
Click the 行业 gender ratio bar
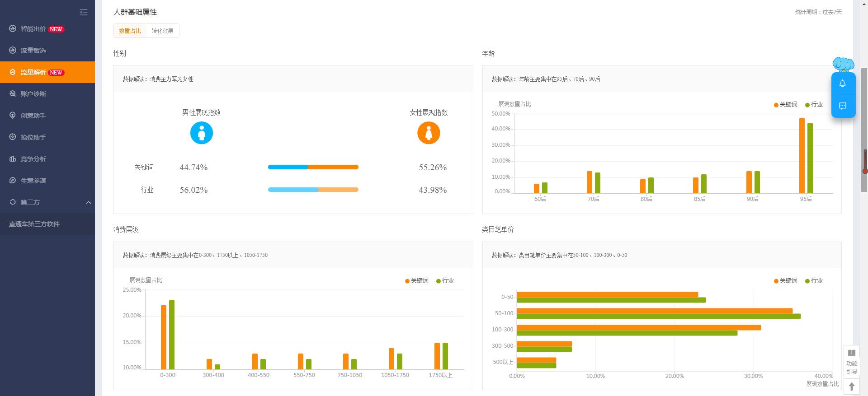pos(313,190)
